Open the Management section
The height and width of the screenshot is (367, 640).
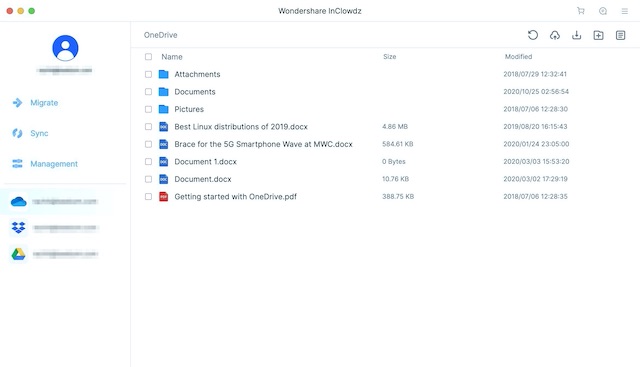(54, 164)
